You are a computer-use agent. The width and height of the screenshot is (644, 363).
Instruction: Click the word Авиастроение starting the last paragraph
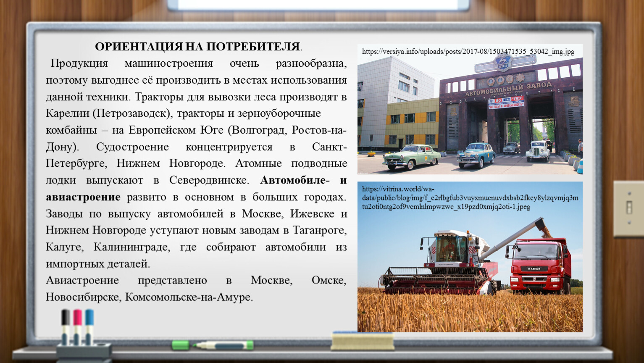click(82, 281)
